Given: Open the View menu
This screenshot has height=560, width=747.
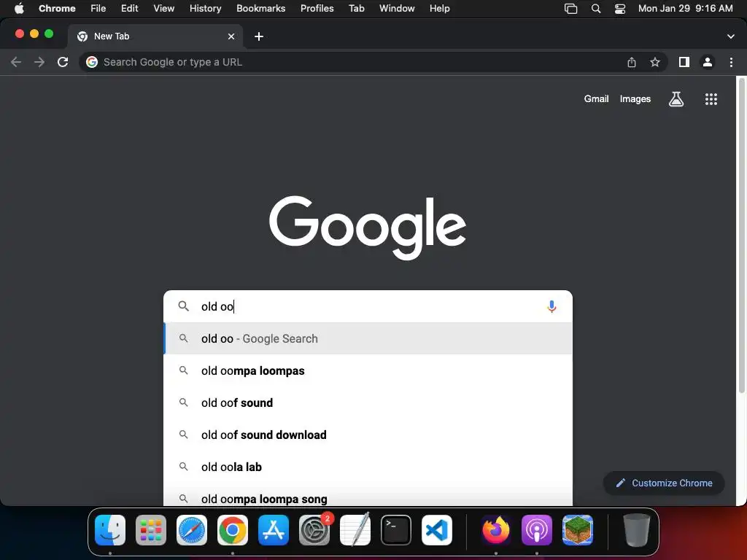Looking at the screenshot, I should [x=163, y=9].
